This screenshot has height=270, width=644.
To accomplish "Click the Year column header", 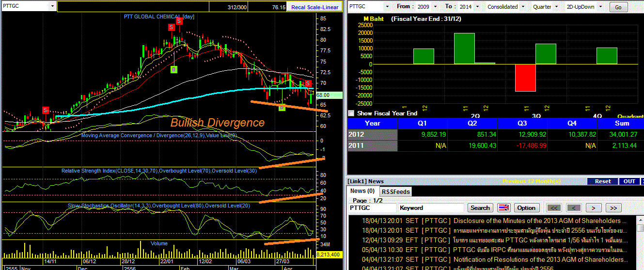I will point(372,123).
